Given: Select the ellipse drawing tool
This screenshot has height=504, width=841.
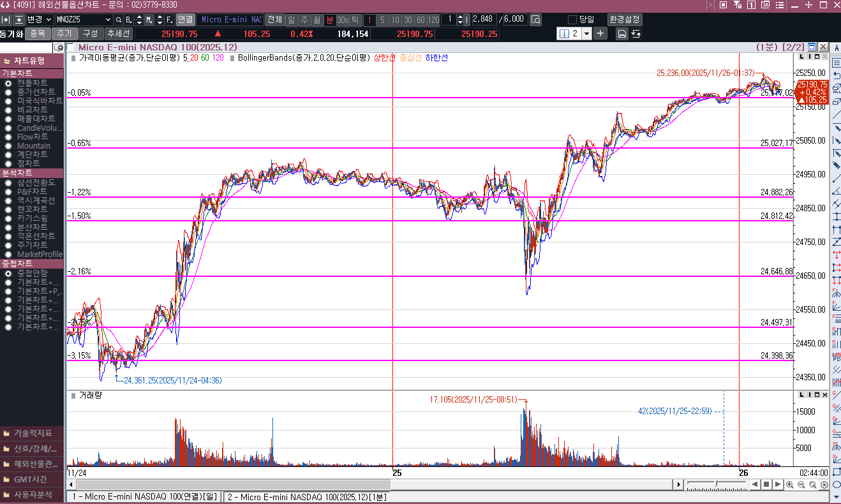Looking at the screenshot, I should [837, 485].
